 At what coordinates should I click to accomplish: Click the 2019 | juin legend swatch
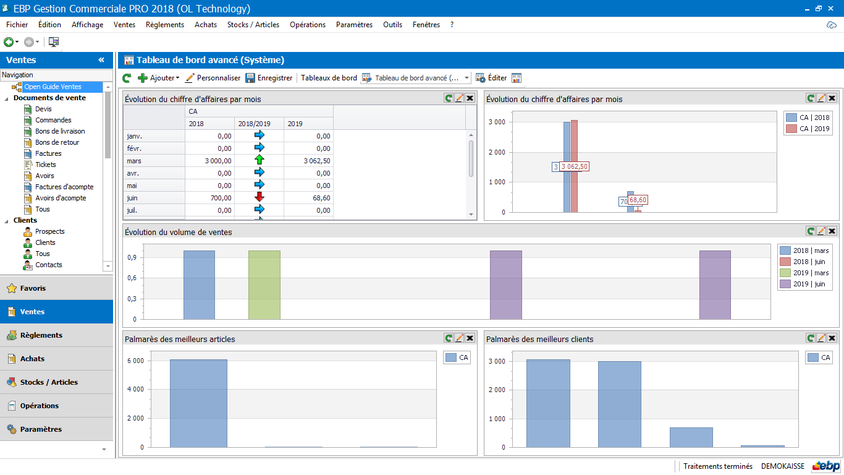click(x=785, y=284)
